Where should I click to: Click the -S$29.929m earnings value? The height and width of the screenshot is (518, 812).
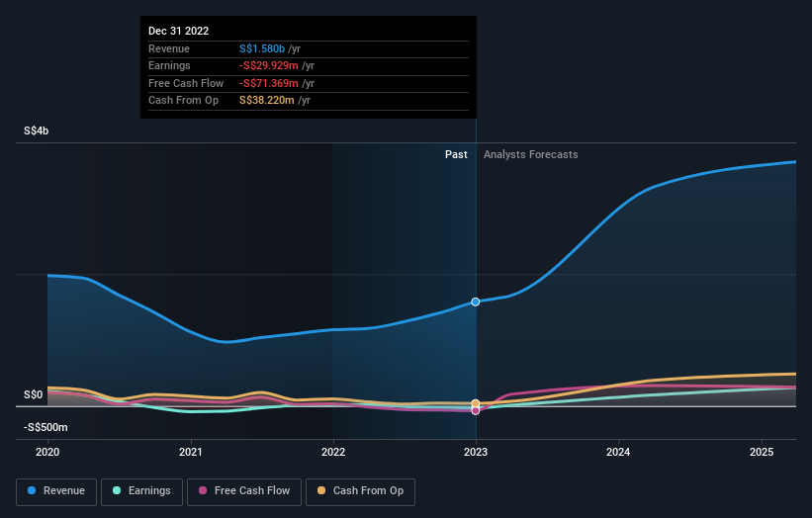point(269,65)
